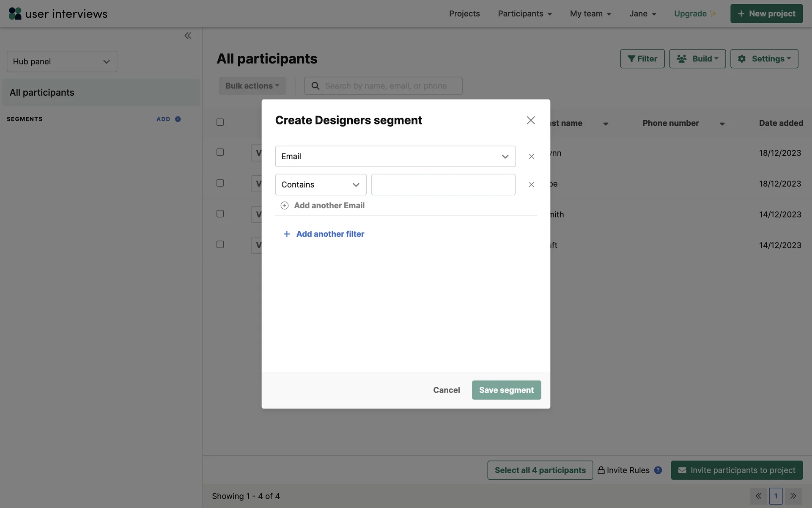Collapse the sidebar with the double-chevron icon

tap(188, 36)
